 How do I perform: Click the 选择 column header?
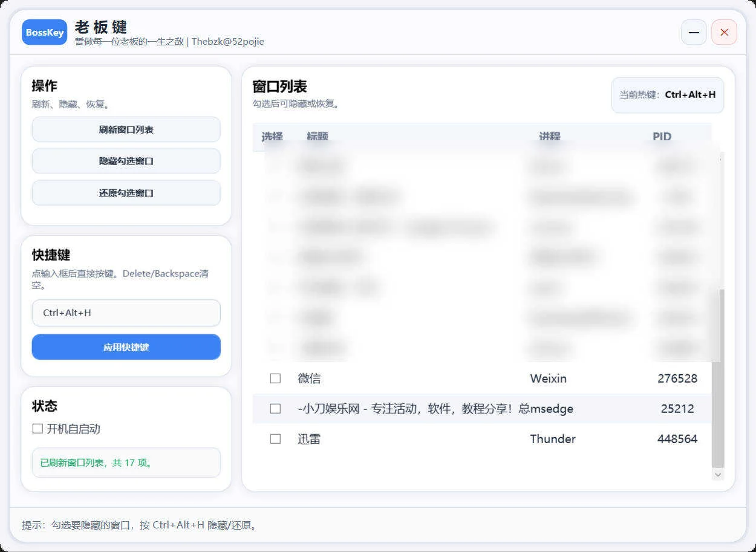point(271,137)
